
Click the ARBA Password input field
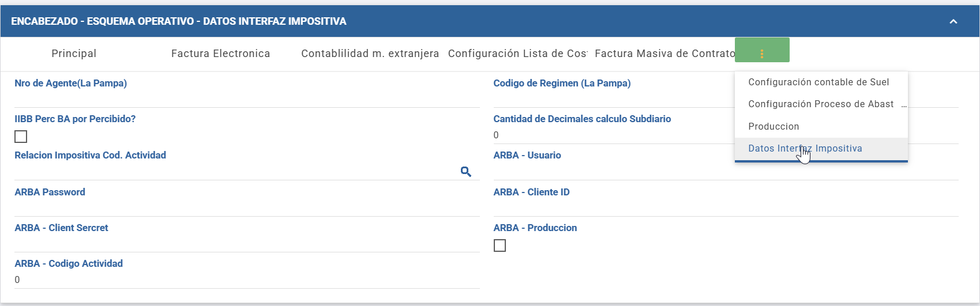247,208
